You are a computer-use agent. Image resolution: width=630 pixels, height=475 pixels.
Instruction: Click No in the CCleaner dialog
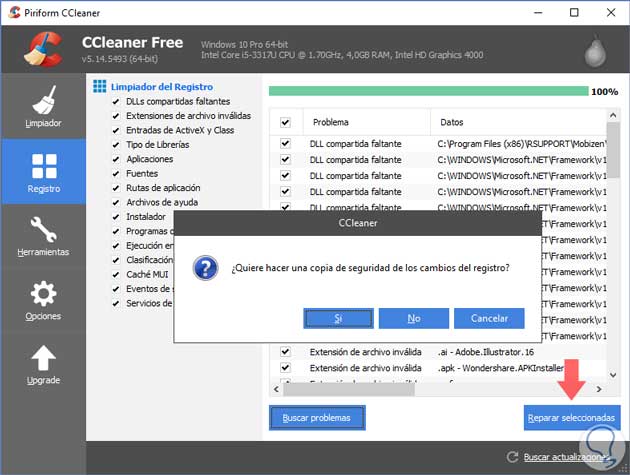[x=414, y=318]
